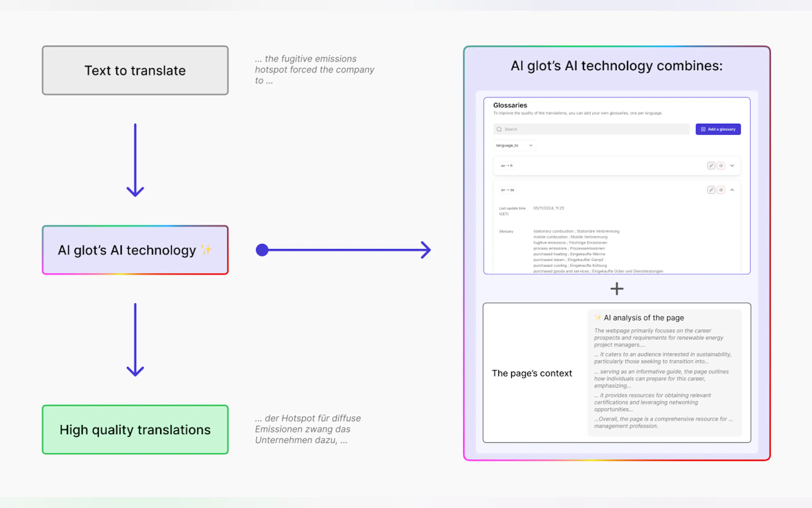Viewport: 812px width, 508px height.
Task: Click the blue dot at horizontal arrow start
Action: [262, 250]
